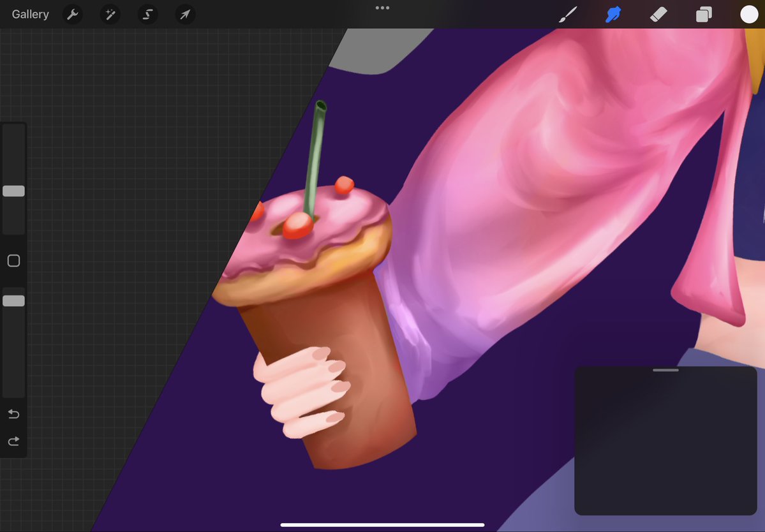Tap the square modify button on sidebar

(x=13, y=261)
